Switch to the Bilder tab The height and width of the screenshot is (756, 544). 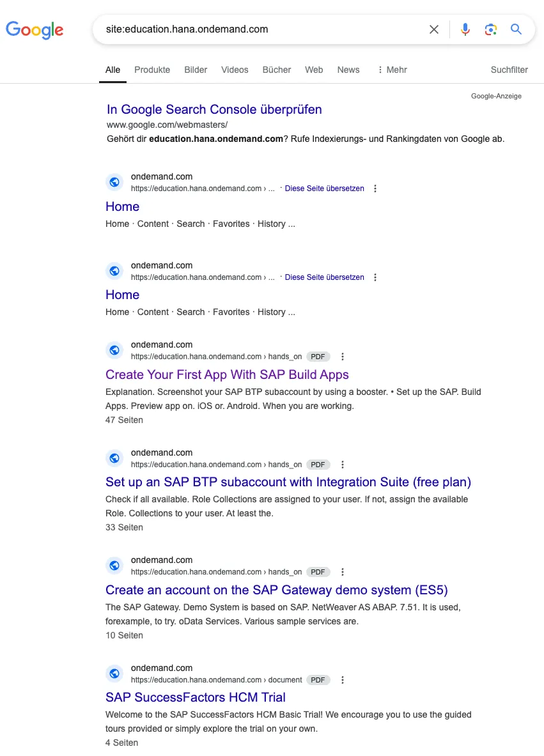click(196, 70)
